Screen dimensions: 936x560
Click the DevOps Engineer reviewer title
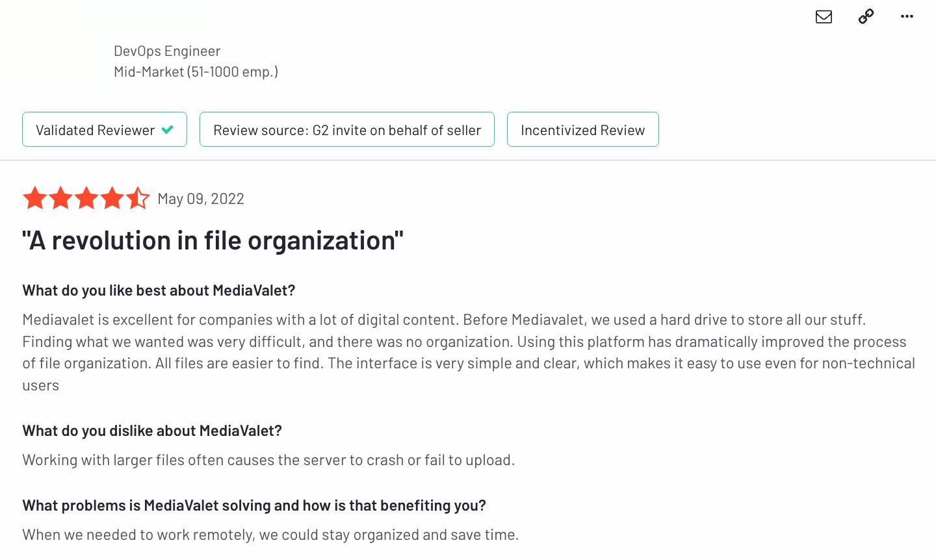(167, 51)
